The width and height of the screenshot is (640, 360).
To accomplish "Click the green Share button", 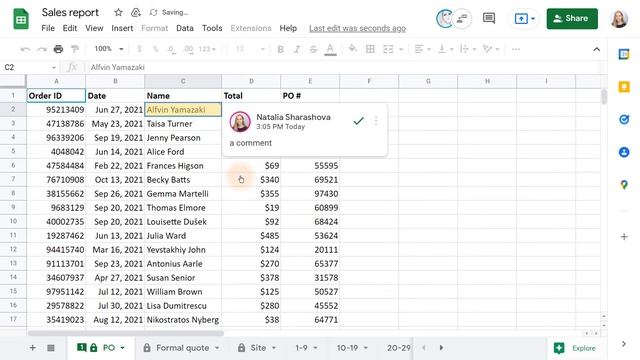I will click(x=572, y=18).
